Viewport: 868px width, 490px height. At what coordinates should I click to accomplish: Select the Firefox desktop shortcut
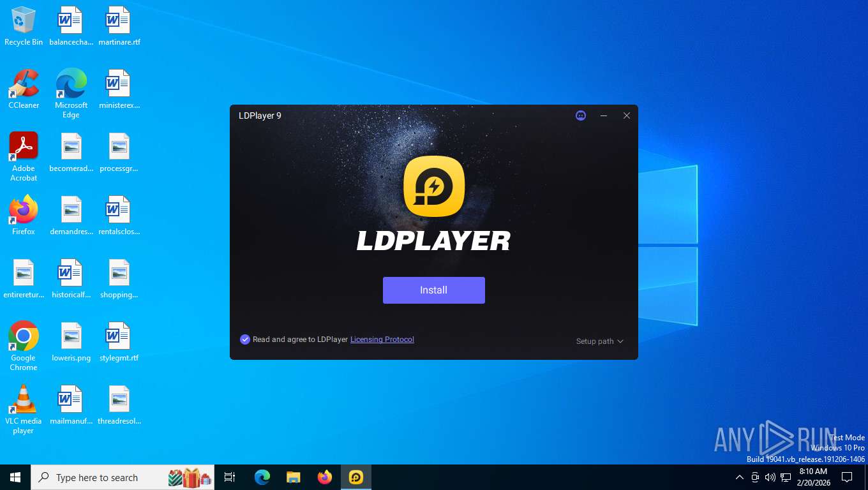24,216
